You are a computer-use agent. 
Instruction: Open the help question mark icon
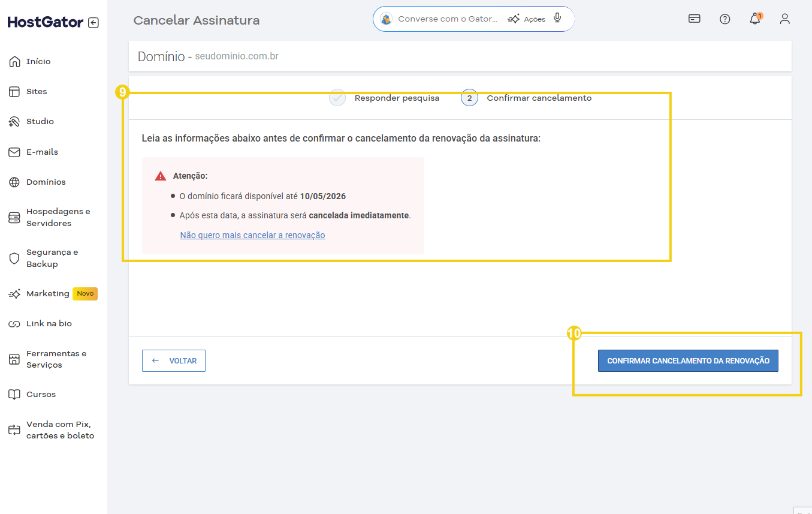[x=725, y=19]
